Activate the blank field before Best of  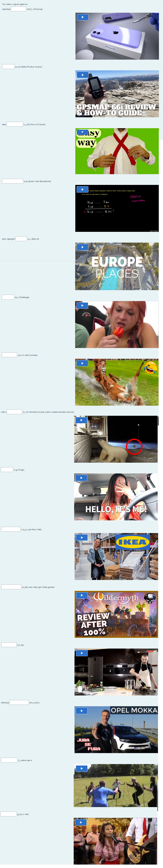[x=21, y=239]
